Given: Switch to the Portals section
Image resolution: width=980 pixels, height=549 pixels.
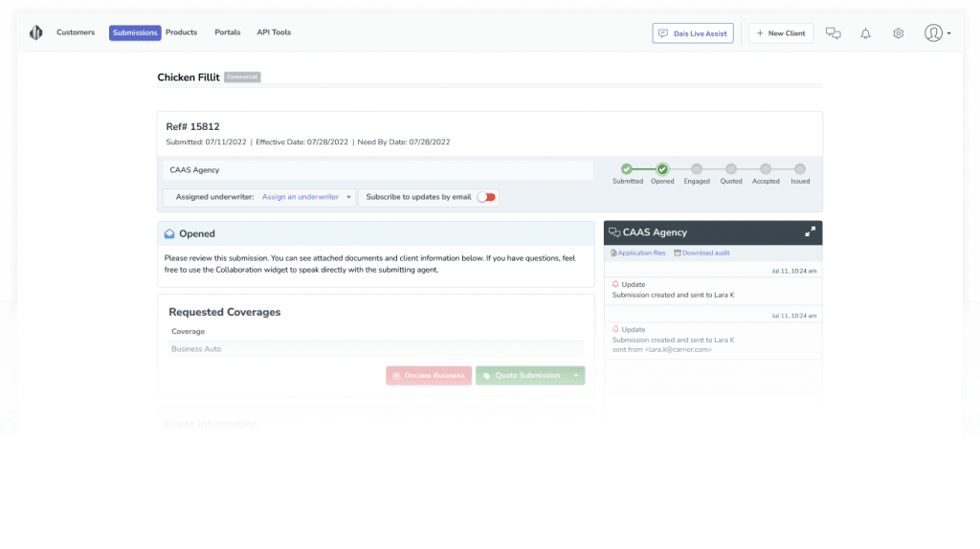Looking at the screenshot, I should (x=228, y=33).
